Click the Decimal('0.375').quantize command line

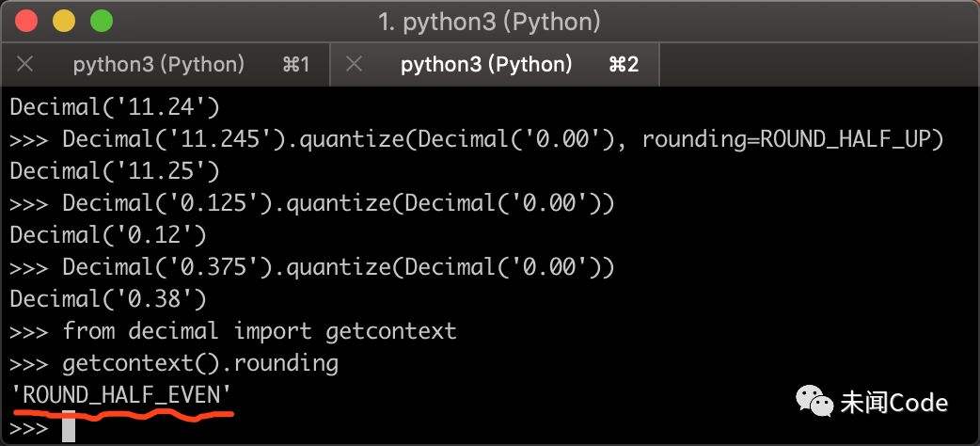click(x=339, y=267)
